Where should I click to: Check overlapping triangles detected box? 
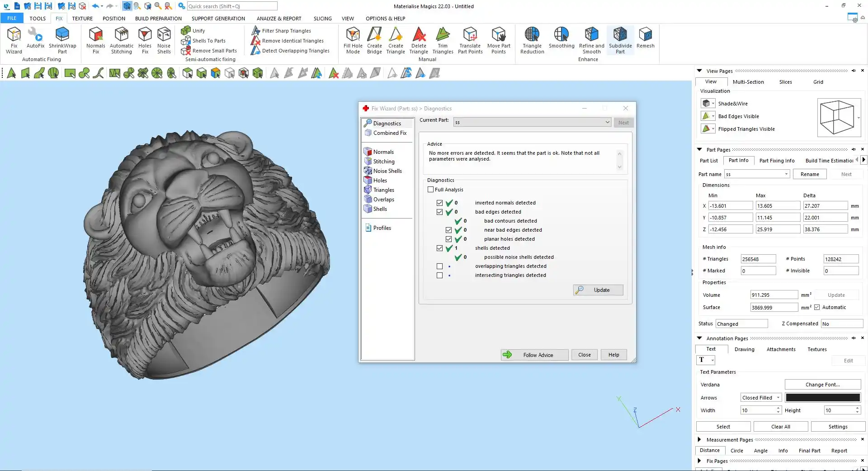(439, 266)
